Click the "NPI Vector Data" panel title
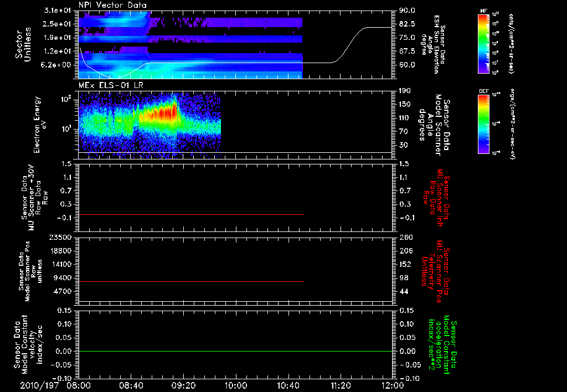This screenshot has width=567, height=392. coord(112,5)
